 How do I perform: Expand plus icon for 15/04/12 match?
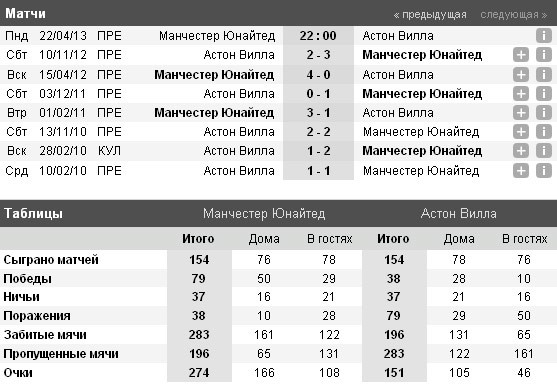click(521, 75)
